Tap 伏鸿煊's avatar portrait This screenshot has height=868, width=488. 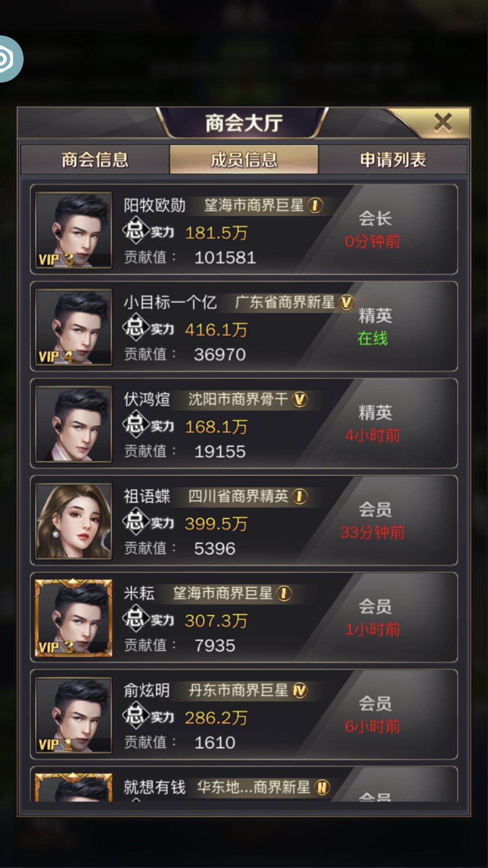click(x=74, y=424)
